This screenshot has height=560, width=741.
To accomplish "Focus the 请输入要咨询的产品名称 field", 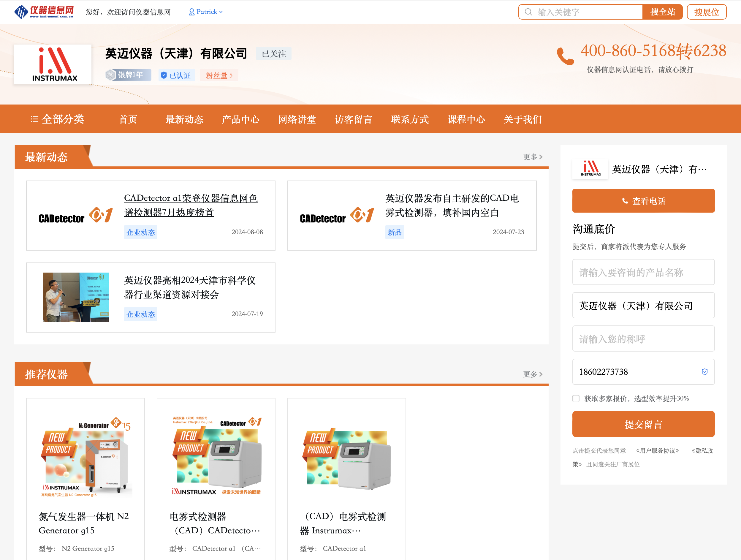I will click(x=643, y=272).
